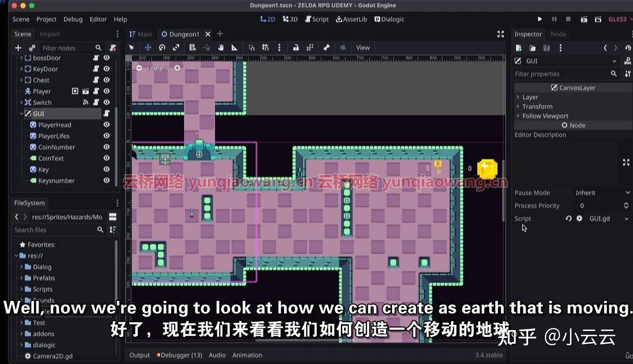Activate the Pan Mode hand tool
This screenshot has height=364, width=633.
click(x=221, y=47)
